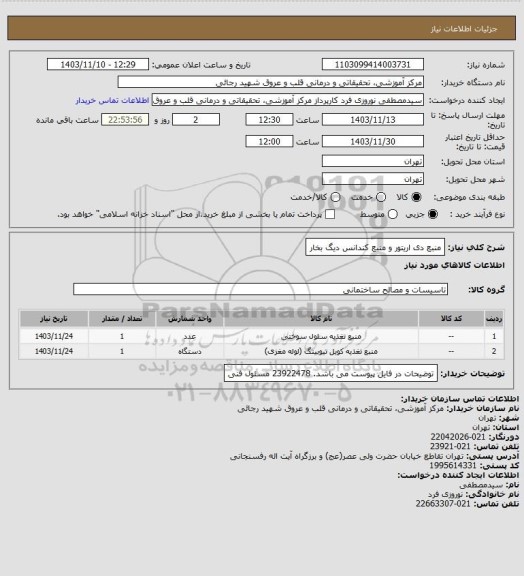Click the creator phone number 22663307-021
Image resolution: width=524 pixels, height=576 pixels.
pyautogui.click(x=443, y=504)
